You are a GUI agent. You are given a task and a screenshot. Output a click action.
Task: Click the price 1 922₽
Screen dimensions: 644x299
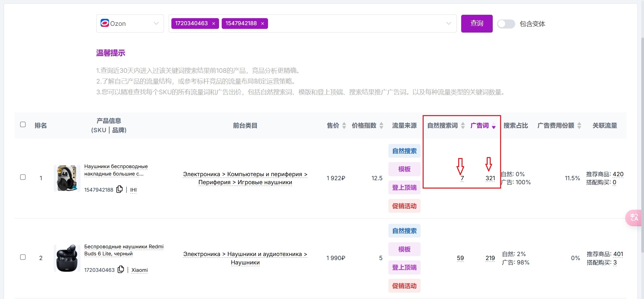tap(336, 178)
